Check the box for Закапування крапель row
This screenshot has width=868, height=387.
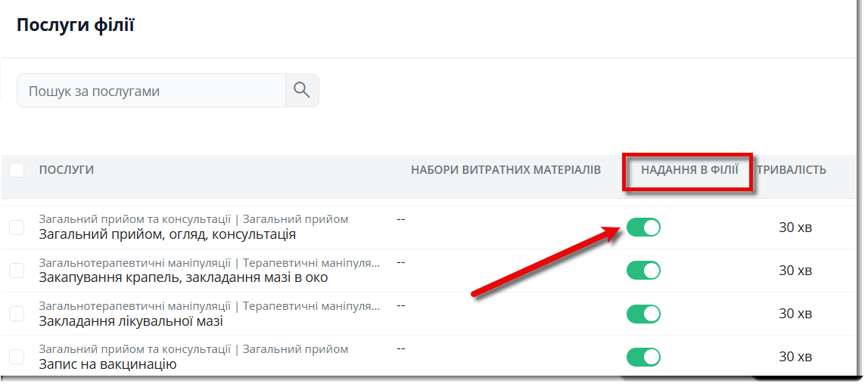17,271
